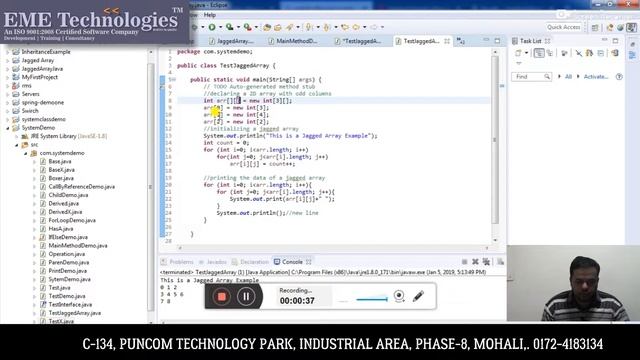Open the Run button dropdown arrow
The image size is (640, 360).
220,27
